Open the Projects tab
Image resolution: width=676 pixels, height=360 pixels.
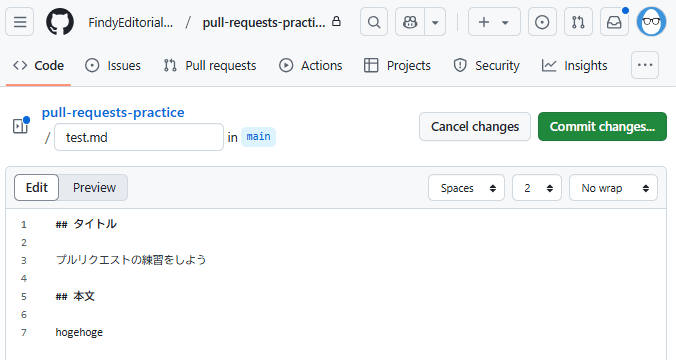(x=397, y=66)
